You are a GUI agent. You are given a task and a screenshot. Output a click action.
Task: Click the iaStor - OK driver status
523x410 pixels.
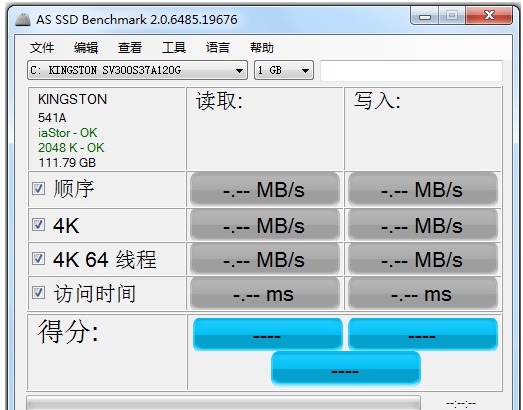pos(68,133)
